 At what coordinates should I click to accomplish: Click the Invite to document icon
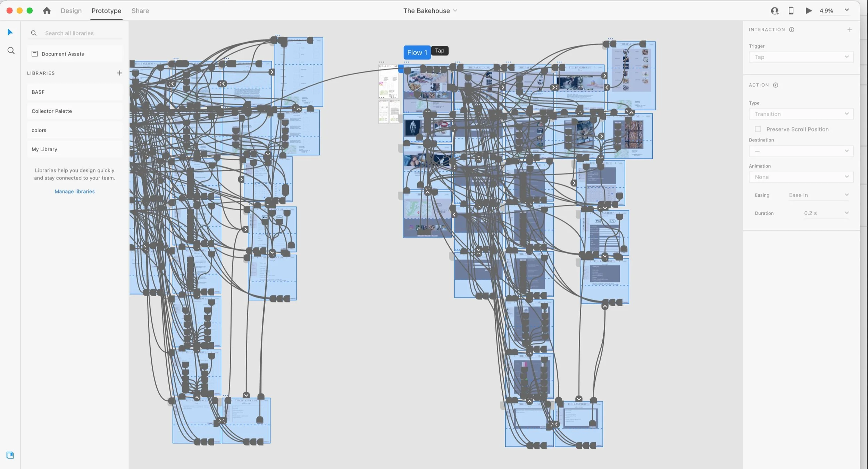775,11
